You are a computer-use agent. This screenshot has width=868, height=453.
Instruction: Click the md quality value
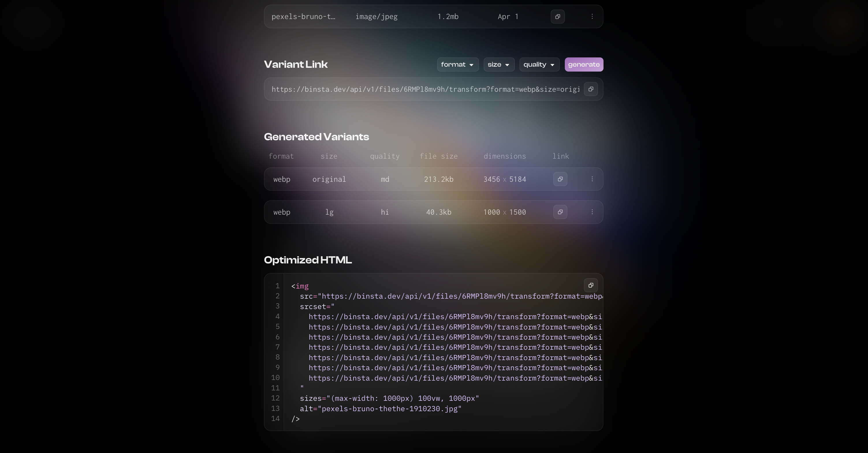385,179
